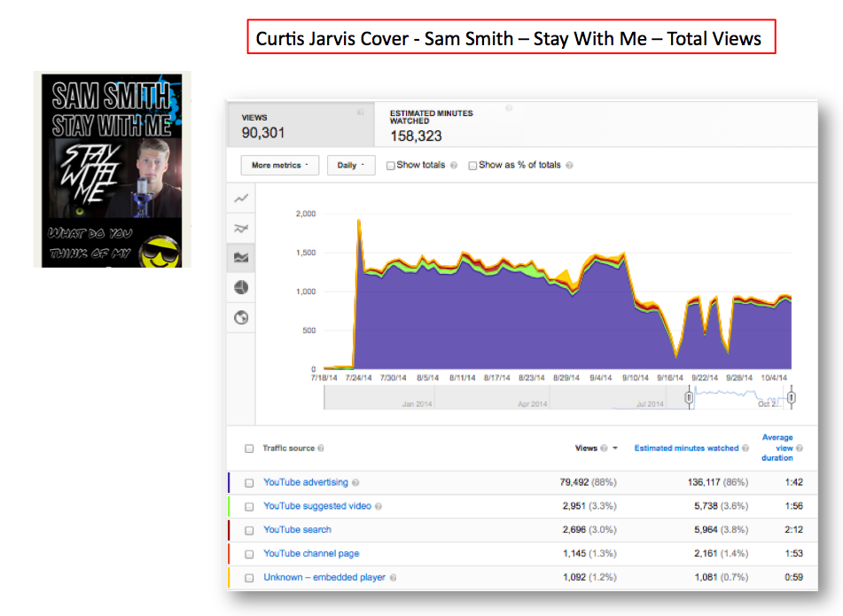This screenshot has height=616, width=843.
Task: Click help icon in the Views summary tile
Action: (x=361, y=113)
